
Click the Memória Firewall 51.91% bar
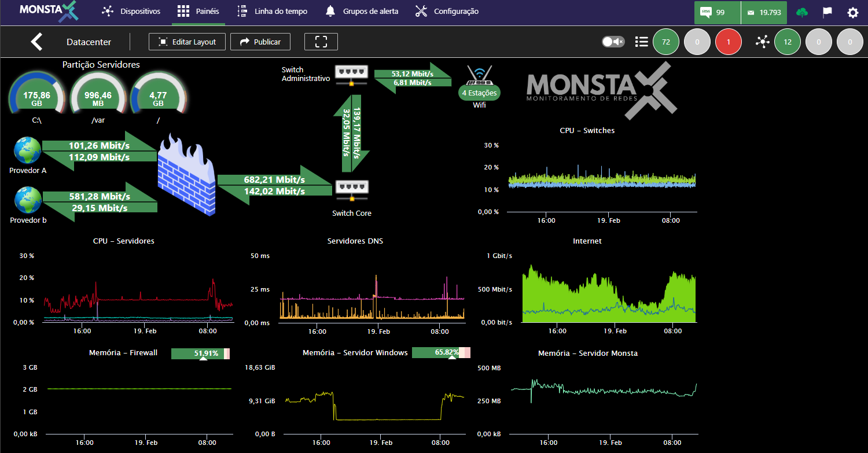click(201, 353)
